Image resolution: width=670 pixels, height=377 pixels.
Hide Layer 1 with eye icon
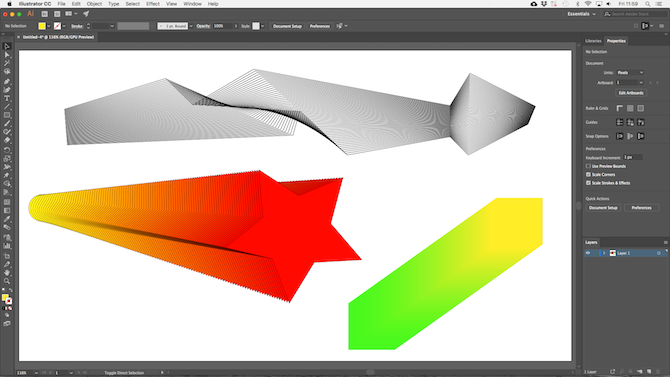(588, 253)
